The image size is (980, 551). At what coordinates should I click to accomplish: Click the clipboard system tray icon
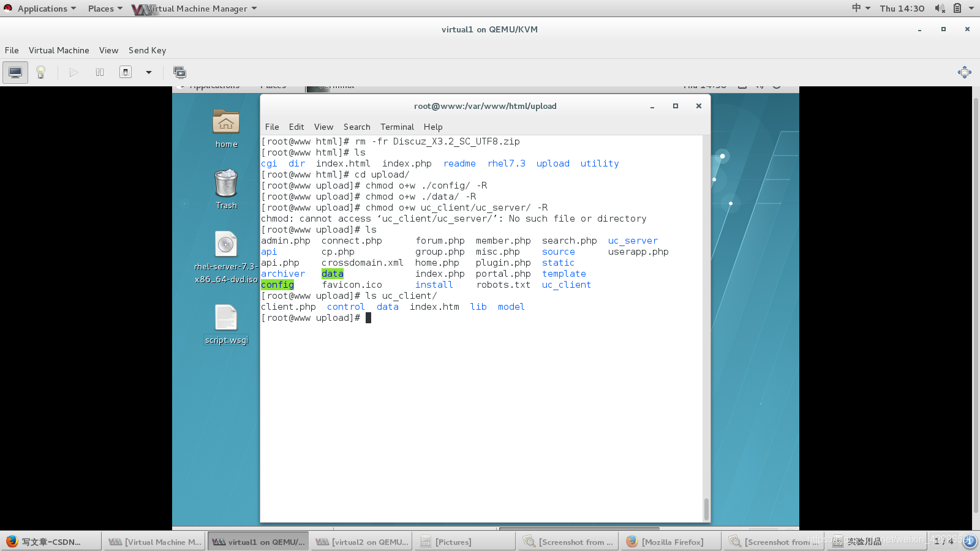coord(957,9)
